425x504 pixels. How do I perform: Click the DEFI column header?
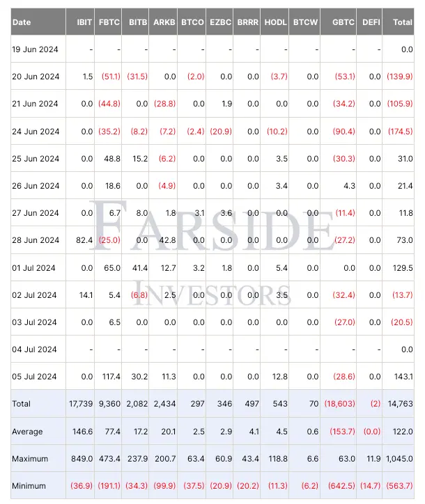(371, 22)
